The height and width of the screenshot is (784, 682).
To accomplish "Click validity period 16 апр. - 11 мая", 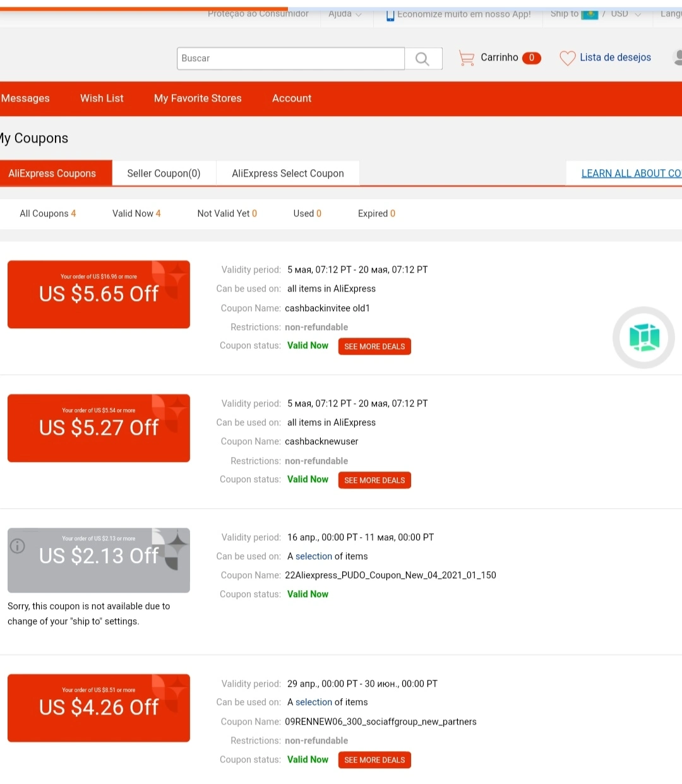I will coord(361,537).
